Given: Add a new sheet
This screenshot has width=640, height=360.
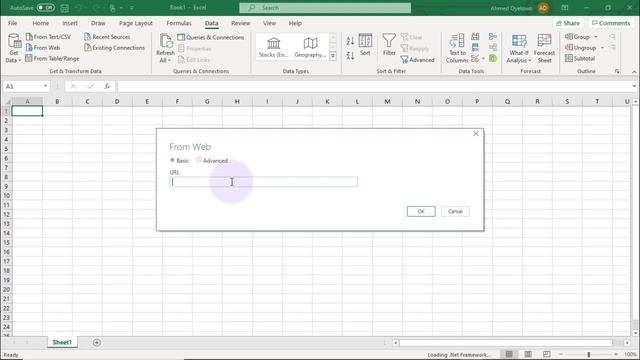Looking at the screenshot, I should pos(97,342).
